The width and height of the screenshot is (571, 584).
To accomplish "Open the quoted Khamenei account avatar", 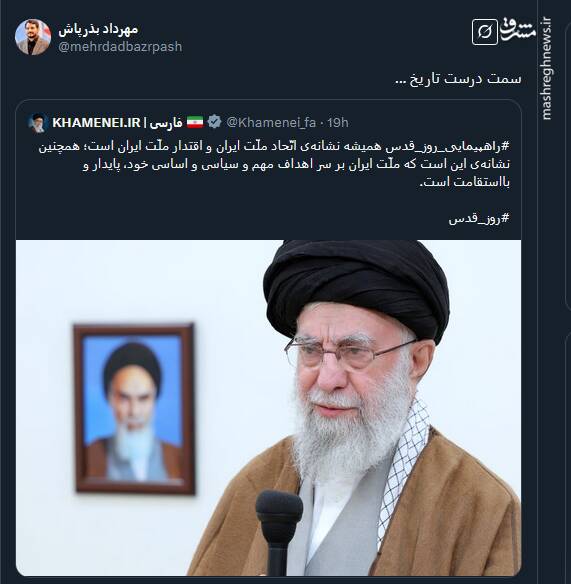I will (38, 123).
